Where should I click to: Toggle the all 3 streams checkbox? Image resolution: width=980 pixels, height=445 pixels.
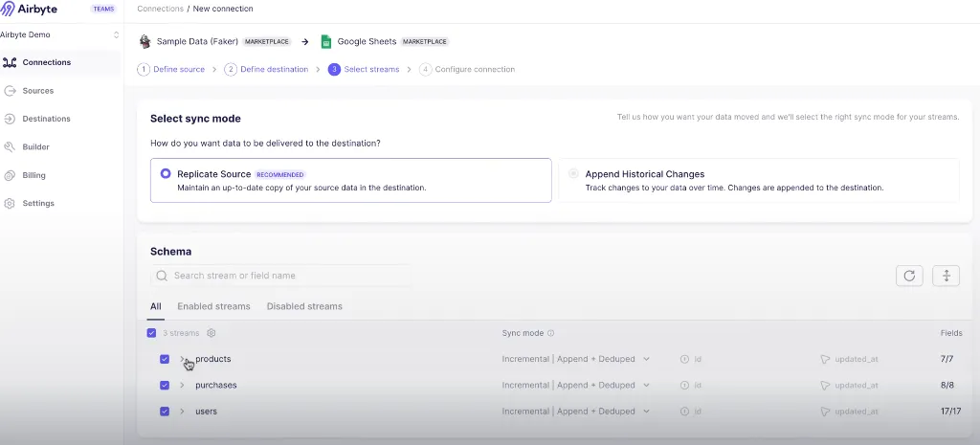[151, 333]
